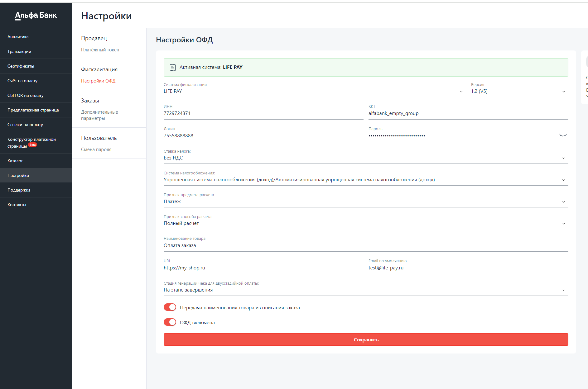Viewport: 588px width, 389px height.
Task: Open Каталог in the sidebar
Action: click(36, 161)
